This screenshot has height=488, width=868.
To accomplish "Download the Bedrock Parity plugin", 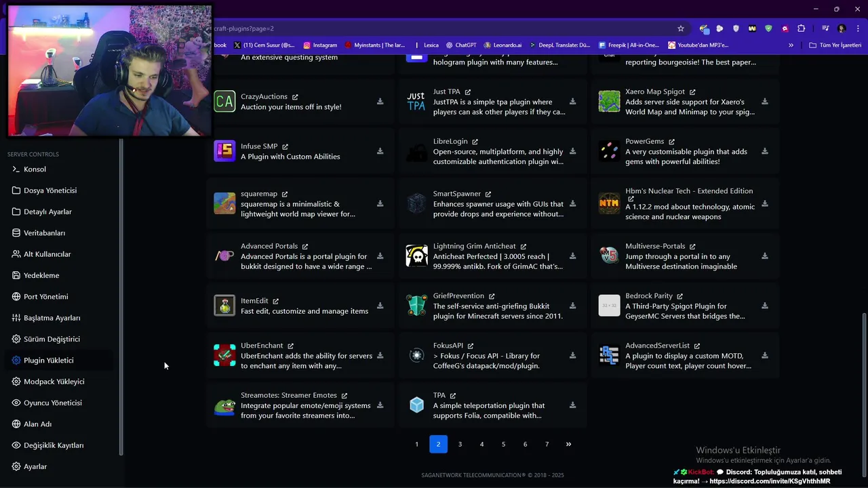I will coord(764,306).
